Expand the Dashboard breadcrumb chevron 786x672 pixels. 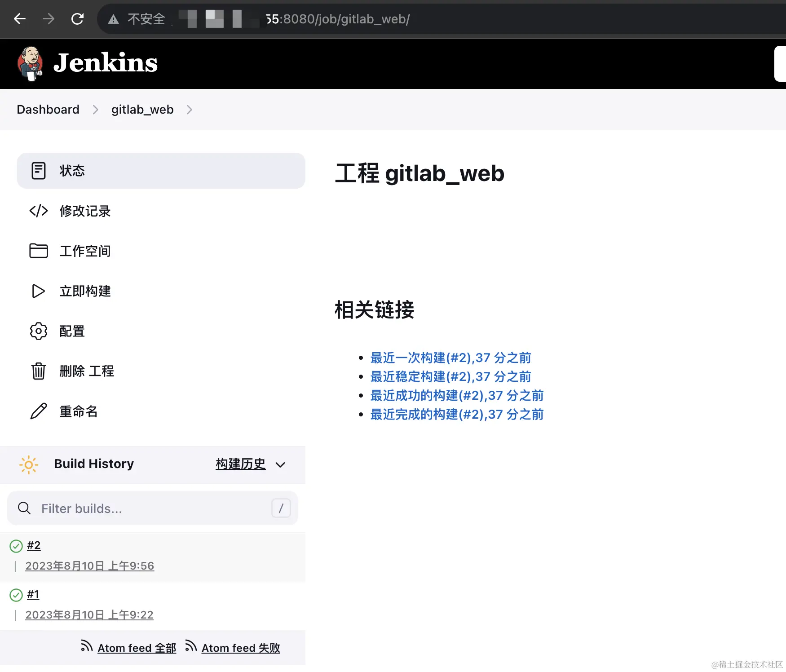click(95, 110)
